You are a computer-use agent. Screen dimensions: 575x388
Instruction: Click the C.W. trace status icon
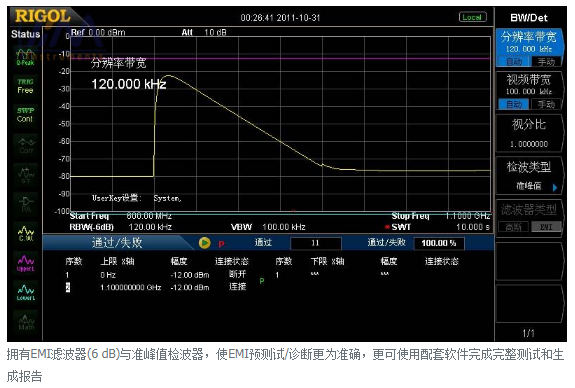click(x=26, y=234)
